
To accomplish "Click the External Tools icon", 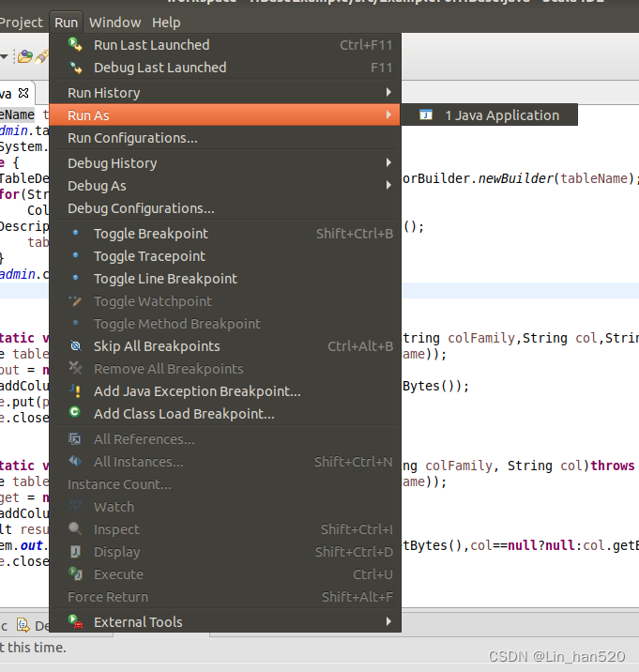I will coord(75,621).
